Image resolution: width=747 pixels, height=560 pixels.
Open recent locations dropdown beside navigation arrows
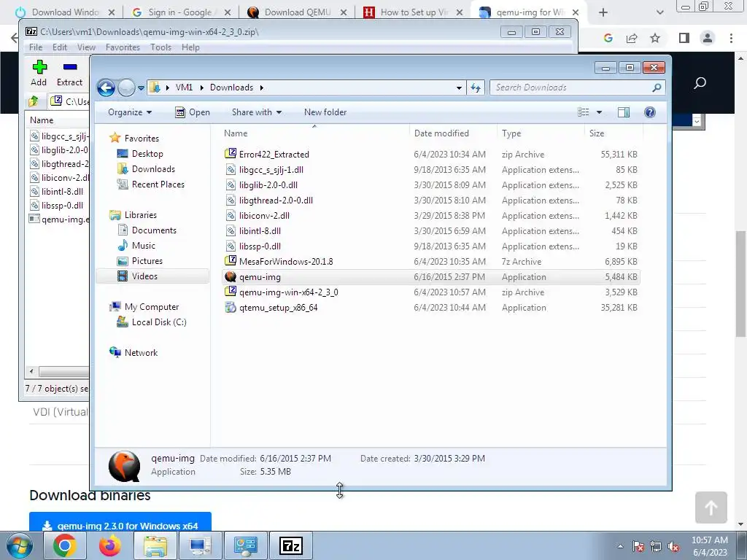click(x=141, y=88)
